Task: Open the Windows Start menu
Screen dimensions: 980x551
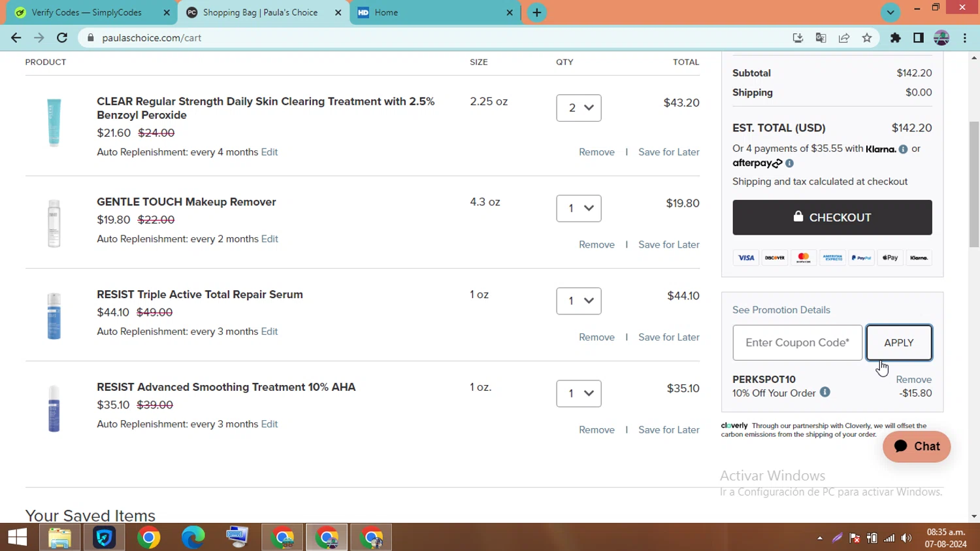Action: (18, 537)
